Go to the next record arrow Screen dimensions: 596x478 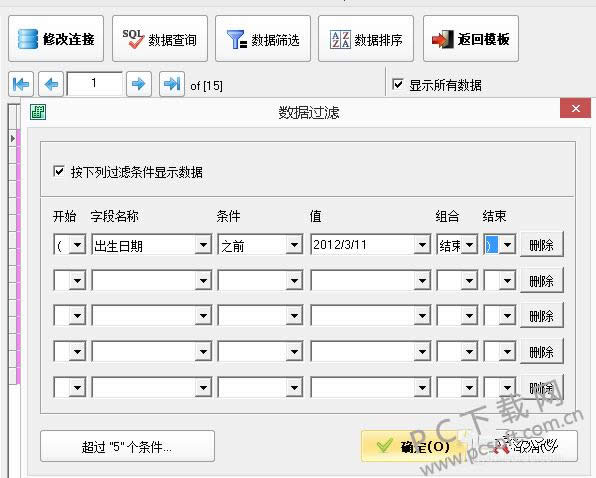coord(139,84)
